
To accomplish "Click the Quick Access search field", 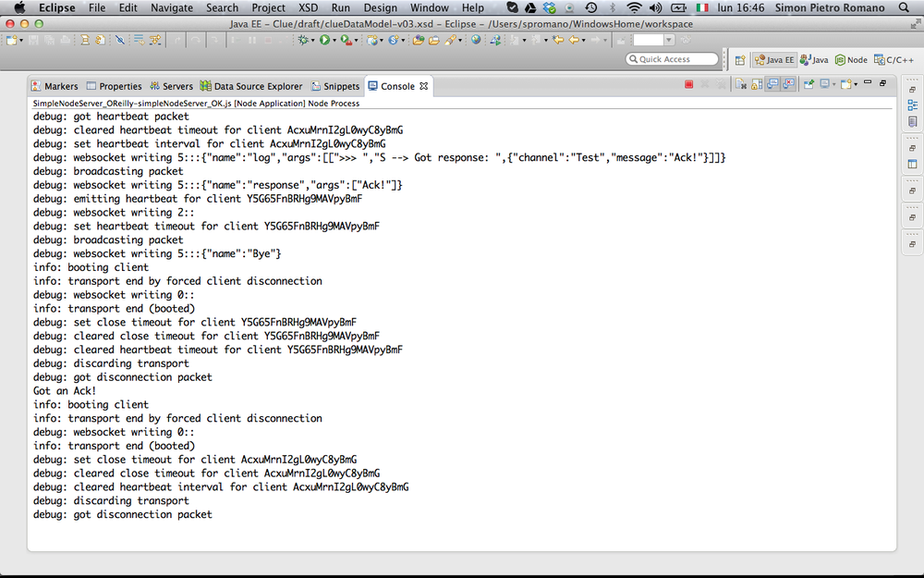I will coord(673,59).
